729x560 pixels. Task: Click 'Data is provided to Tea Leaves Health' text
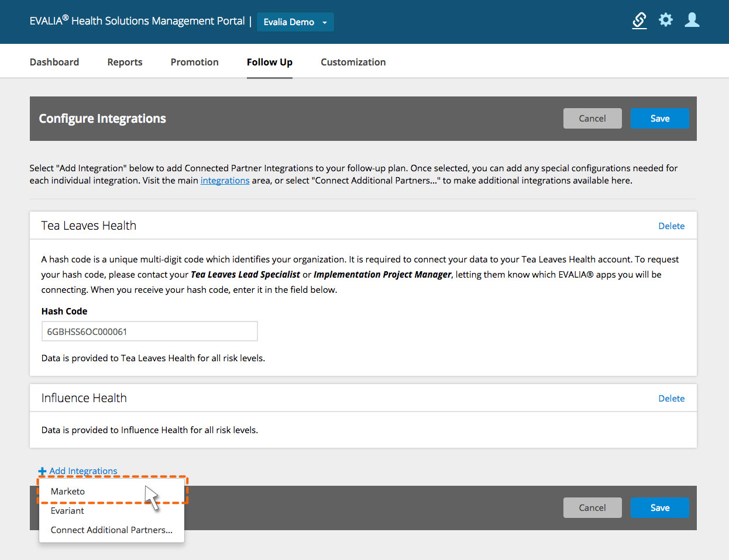pyautogui.click(x=153, y=358)
